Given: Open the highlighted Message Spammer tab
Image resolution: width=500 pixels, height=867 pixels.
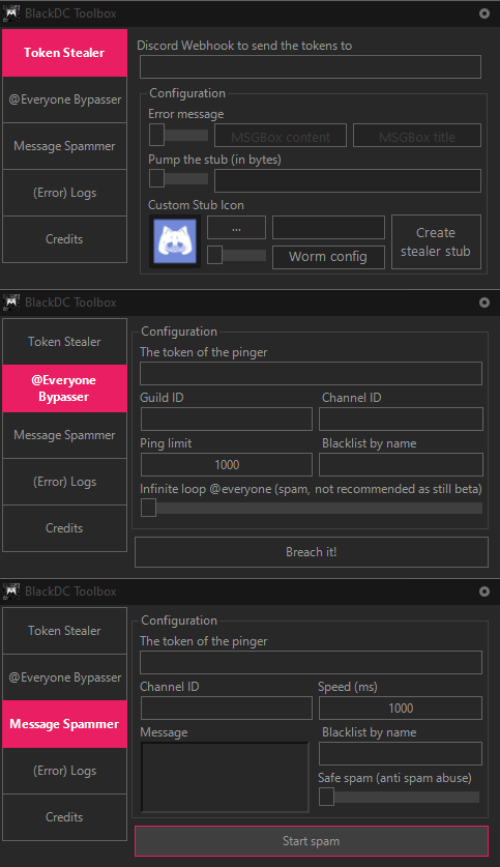Looking at the screenshot, I should [x=65, y=724].
